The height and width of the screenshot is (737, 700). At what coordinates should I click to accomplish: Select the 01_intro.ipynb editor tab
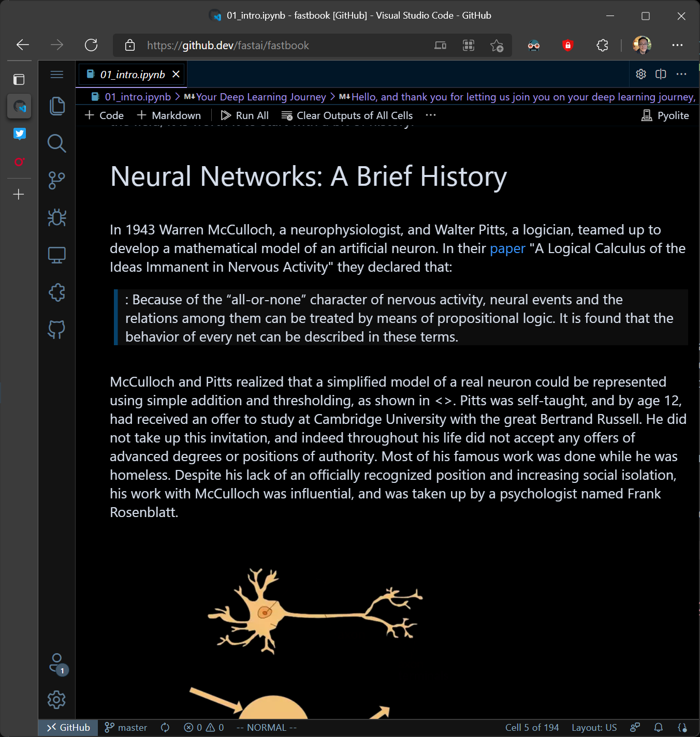point(132,75)
